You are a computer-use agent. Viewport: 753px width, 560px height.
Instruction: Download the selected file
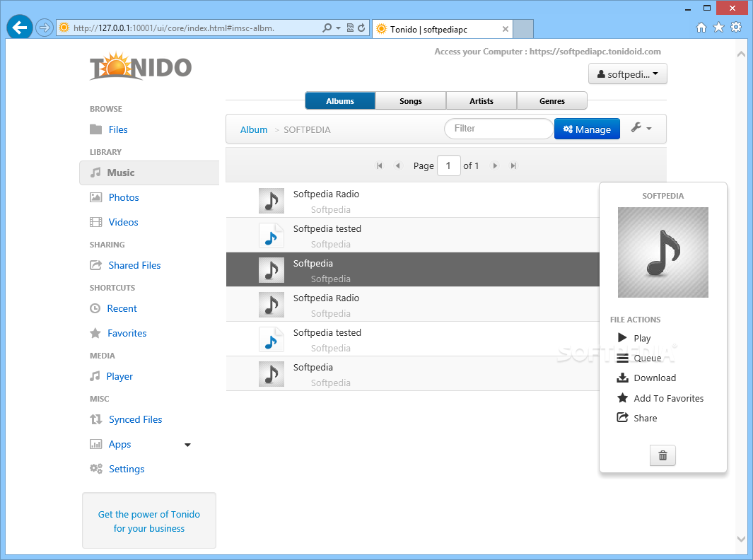tap(646, 378)
